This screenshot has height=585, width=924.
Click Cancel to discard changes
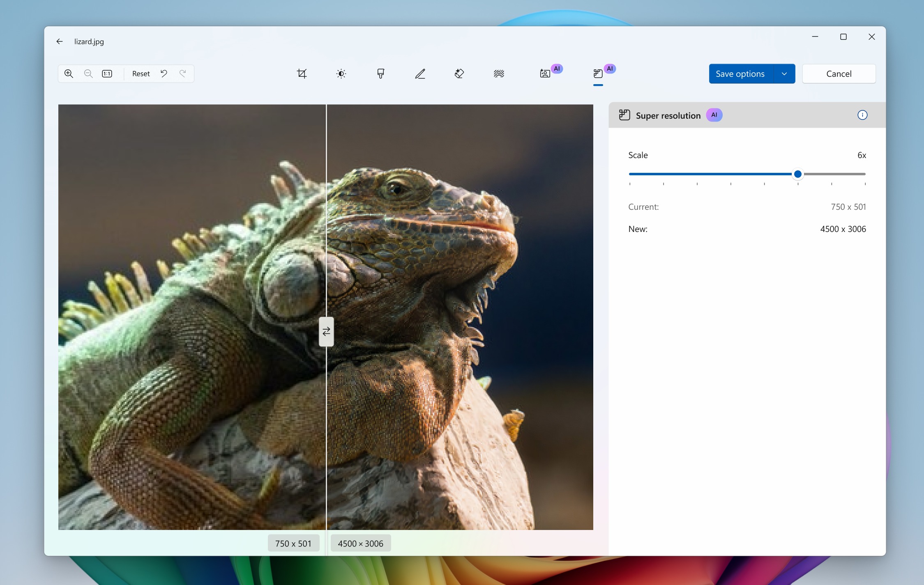839,73
